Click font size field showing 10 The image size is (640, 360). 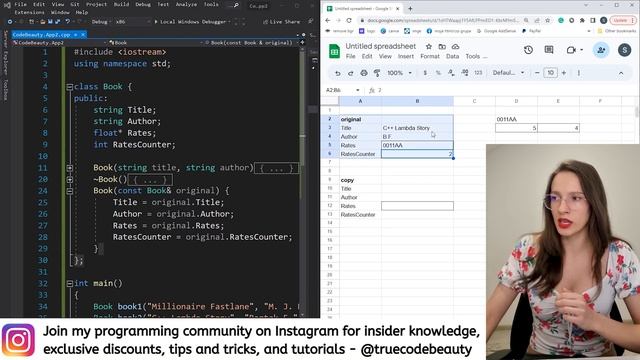(x=550, y=73)
